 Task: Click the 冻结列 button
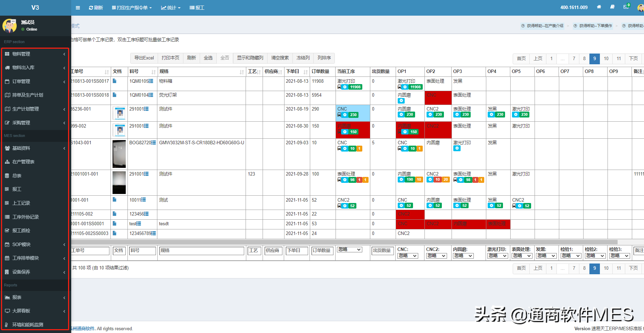pos(303,58)
